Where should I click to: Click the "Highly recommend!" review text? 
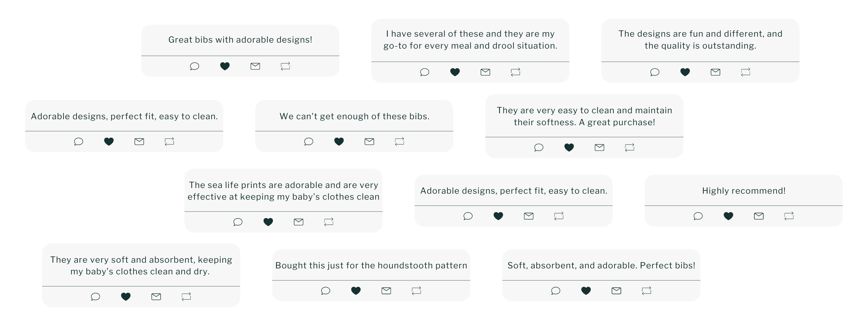coord(744,191)
